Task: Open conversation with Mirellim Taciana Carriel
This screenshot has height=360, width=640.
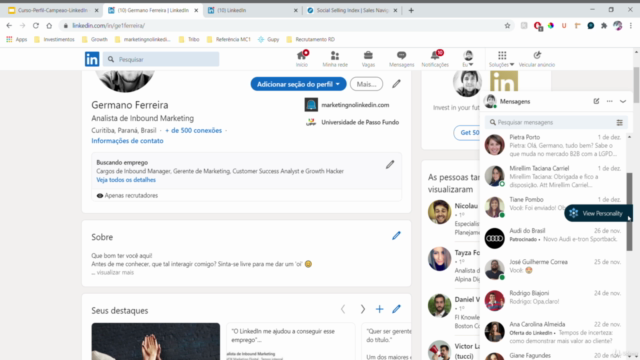Action: click(x=553, y=176)
